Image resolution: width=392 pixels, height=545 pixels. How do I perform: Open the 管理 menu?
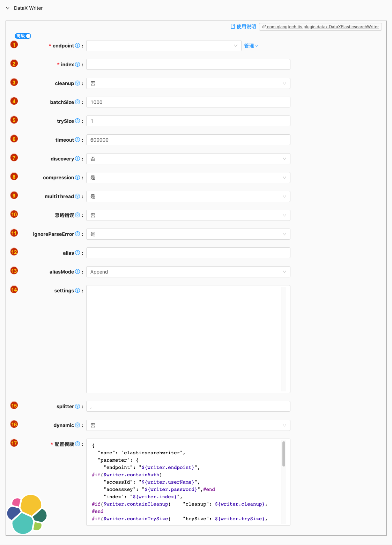tap(251, 46)
